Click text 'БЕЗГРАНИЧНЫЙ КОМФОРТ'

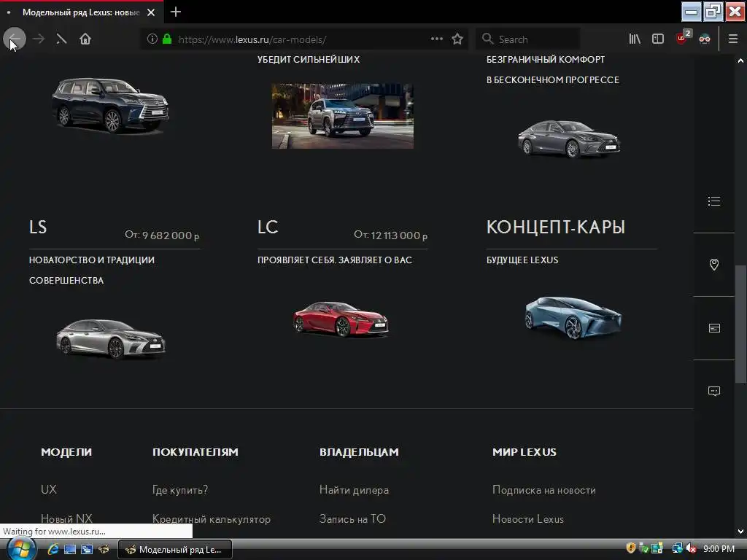coord(546,60)
